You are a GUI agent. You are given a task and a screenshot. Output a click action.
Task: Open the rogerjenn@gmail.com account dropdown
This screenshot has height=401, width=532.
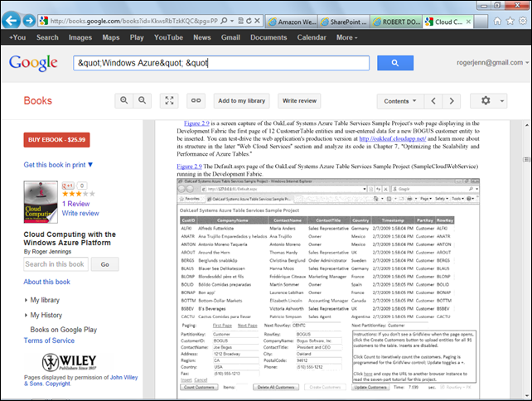[x=493, y=62]
